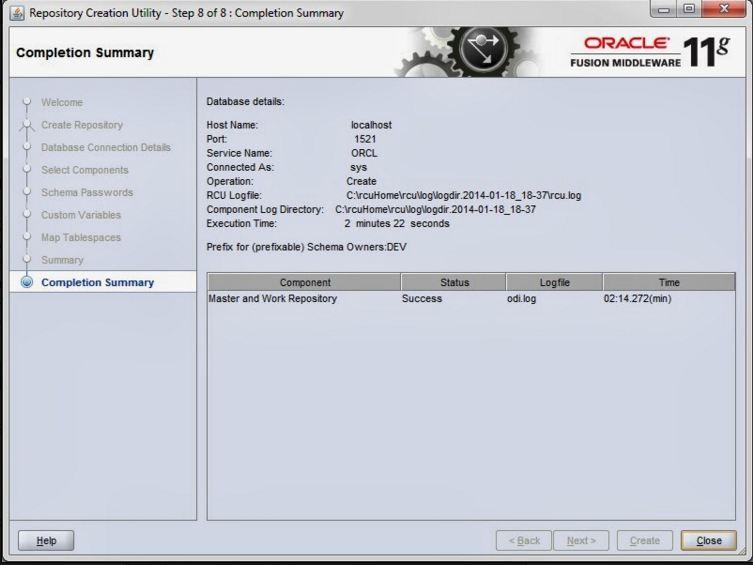Minimize the Repository Creation Utility window
Screen dimensions: 753x565
pos(664,10)
